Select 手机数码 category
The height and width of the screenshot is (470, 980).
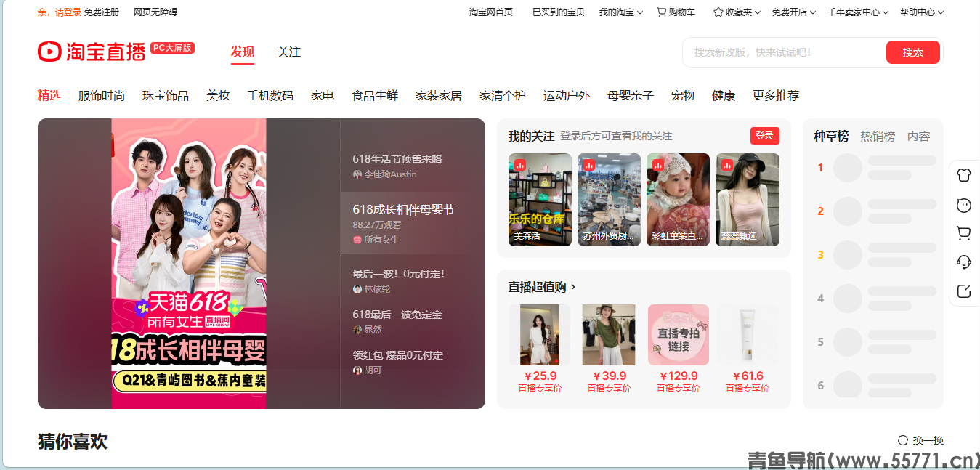pyautogui.click(x=270, y=96)
